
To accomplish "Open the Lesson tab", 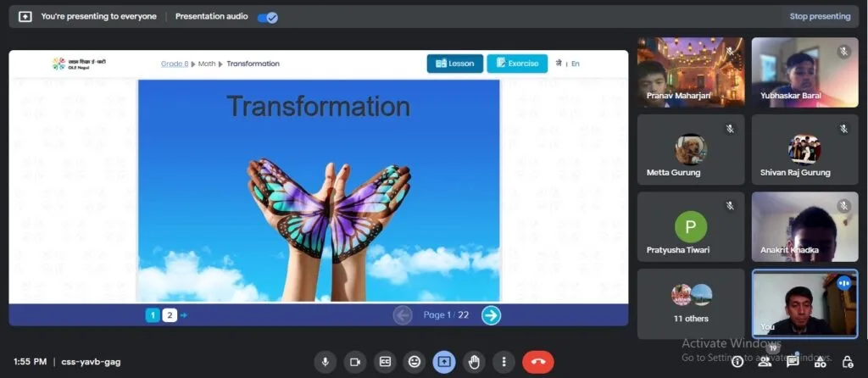I will [455, 64].
